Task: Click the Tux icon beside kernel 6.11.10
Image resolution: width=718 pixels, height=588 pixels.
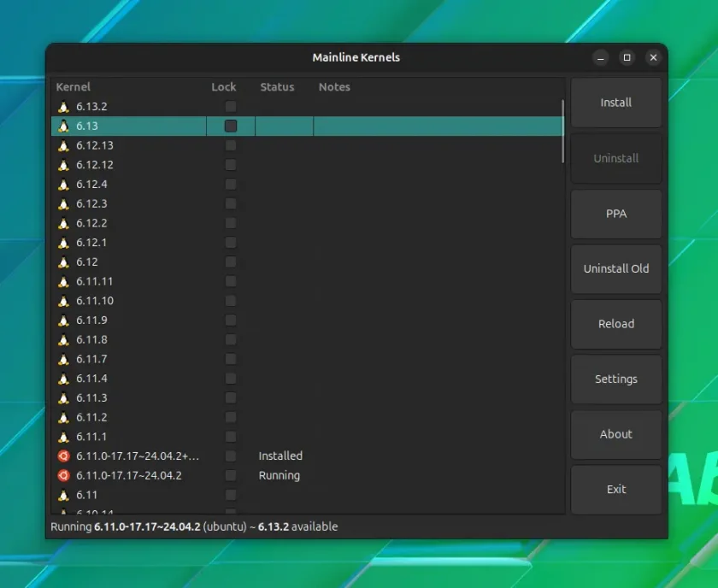Action: pos(63,301)
